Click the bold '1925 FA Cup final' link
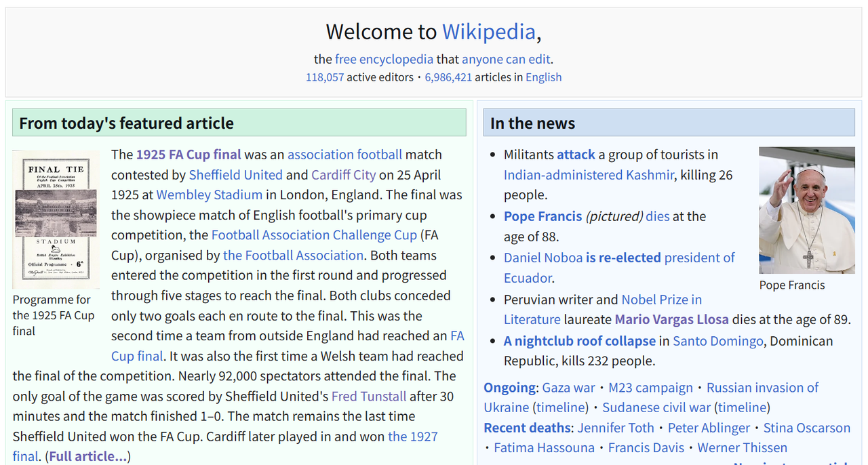868x465 pixels. point(189,155)
